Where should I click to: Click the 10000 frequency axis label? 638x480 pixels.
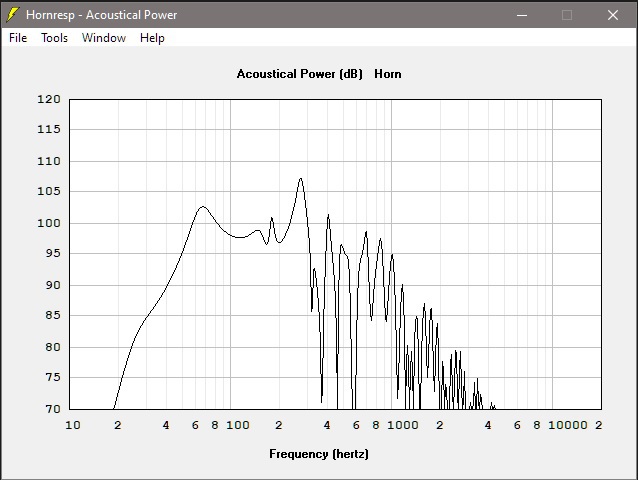tap(568, 425)
